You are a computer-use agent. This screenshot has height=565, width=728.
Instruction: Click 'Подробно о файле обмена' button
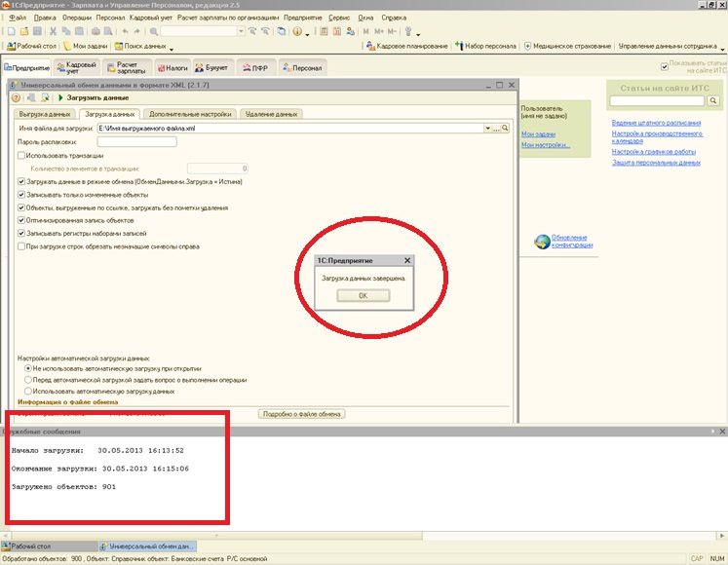pyautogui.click(x=301, y=414)
